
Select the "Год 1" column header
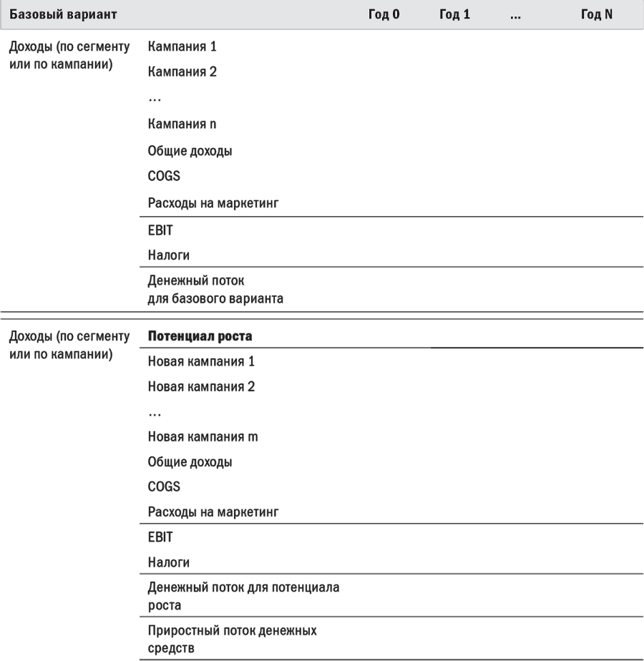(x=454, y=14)
